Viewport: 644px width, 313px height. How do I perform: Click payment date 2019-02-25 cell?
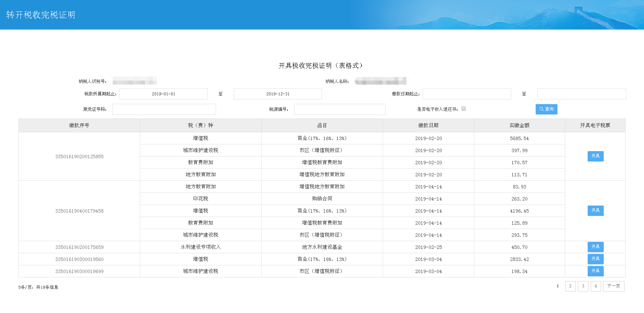click(428, 247)
